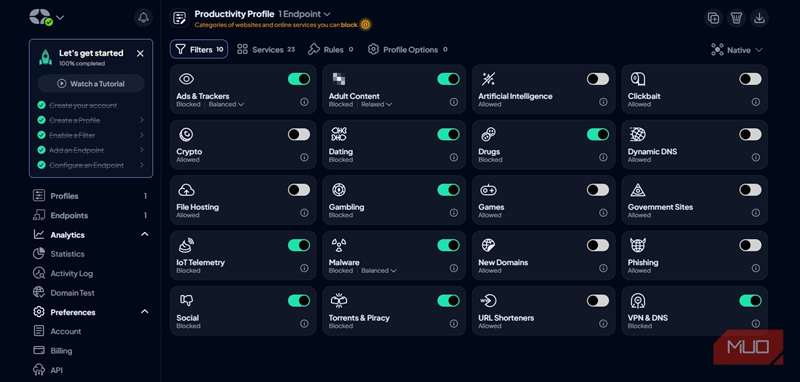
Task: Disable the Gambling filter toggle
Action: pos(448,190)
